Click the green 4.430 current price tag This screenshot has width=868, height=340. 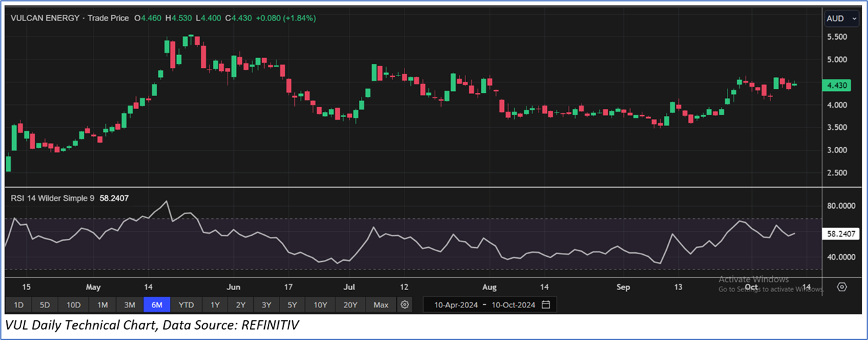coord(838,85)
